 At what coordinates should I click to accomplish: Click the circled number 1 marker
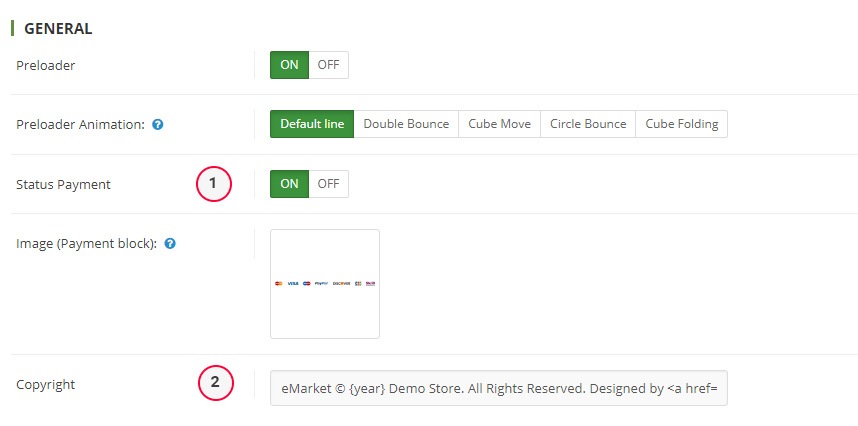pyautogui.click(x=214, y=184)
